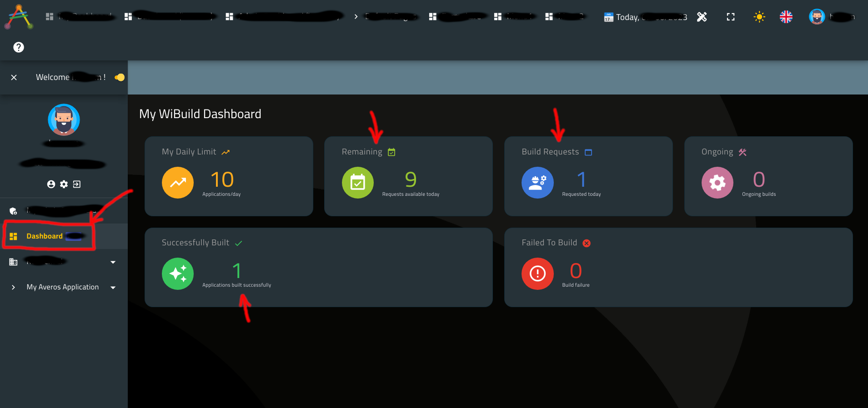Viewport: 868px width, 408px height.
Task: Open language selector UK flag
Action: point(786,17)
